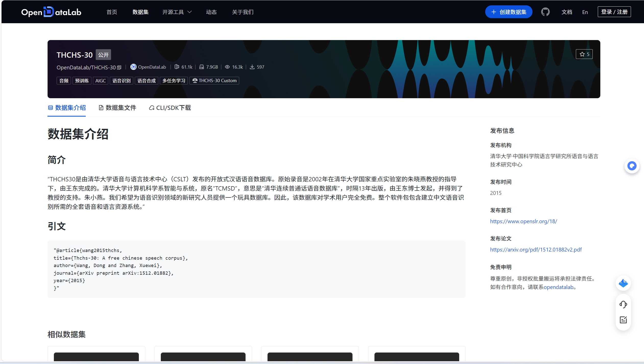The width and height of the screenshot is (644, 364).
Task: Open the feedback edit icon
Action: [623, 320]
